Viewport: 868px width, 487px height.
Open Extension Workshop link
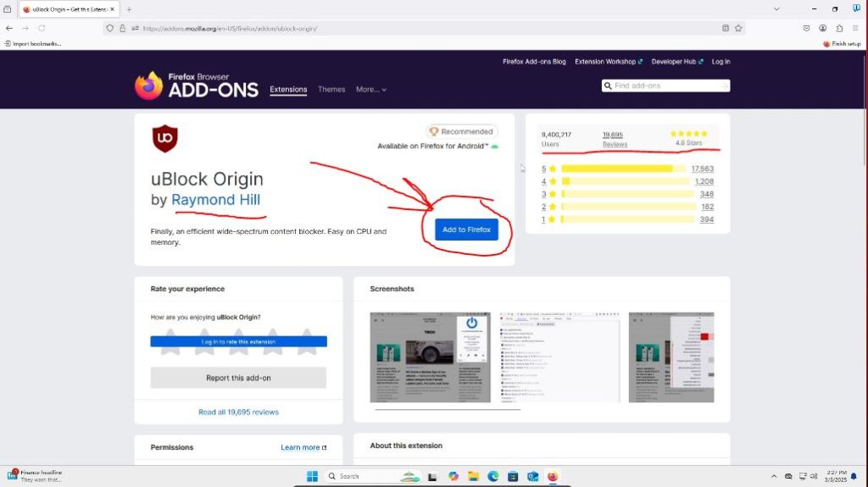(x=609, y=62)
